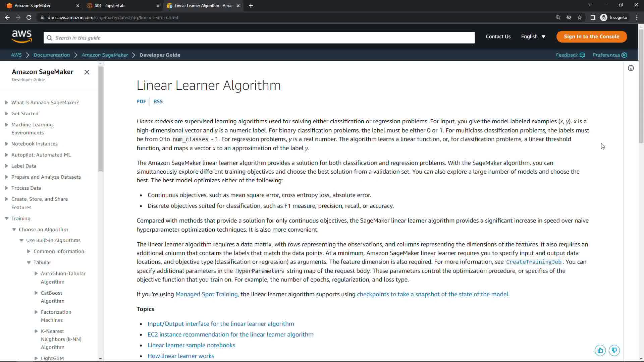
Task: Open the Managed Spot Training link
Action: pyautogui.click(x=206, y=294)
